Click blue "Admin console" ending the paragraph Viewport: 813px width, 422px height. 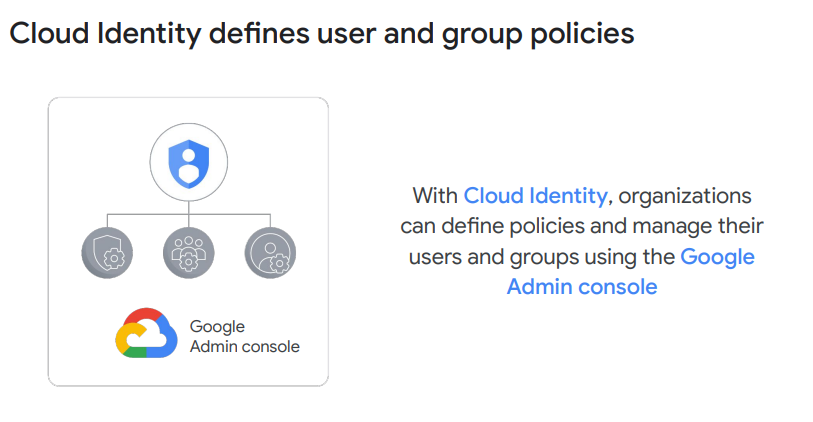(x=582, y=287)
